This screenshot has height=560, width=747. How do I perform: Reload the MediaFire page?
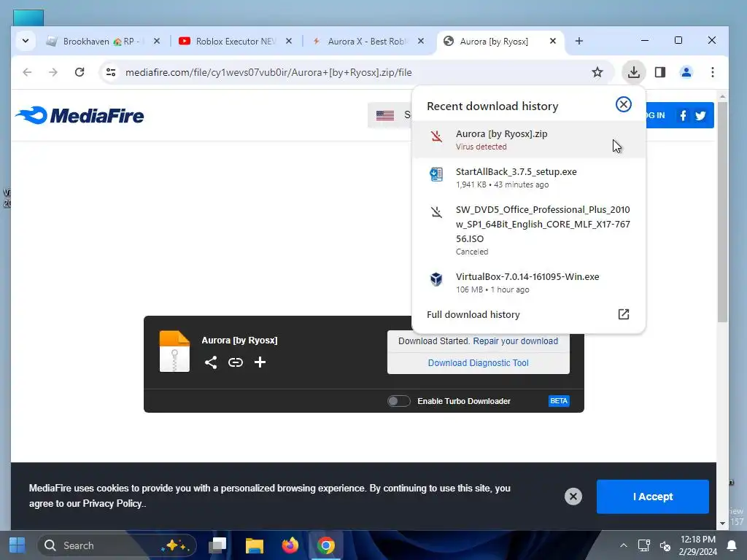click(x=80, y=72)
